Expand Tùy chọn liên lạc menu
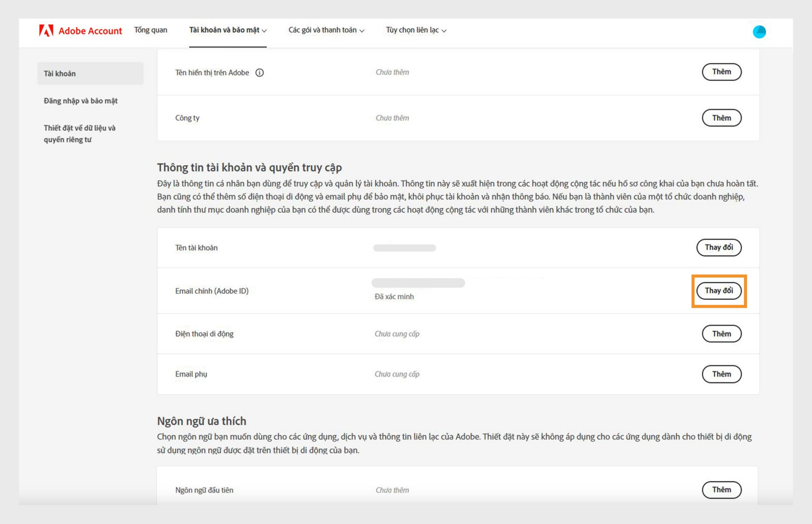This screenshot has width=812, height=524. (x=416, y=30)
